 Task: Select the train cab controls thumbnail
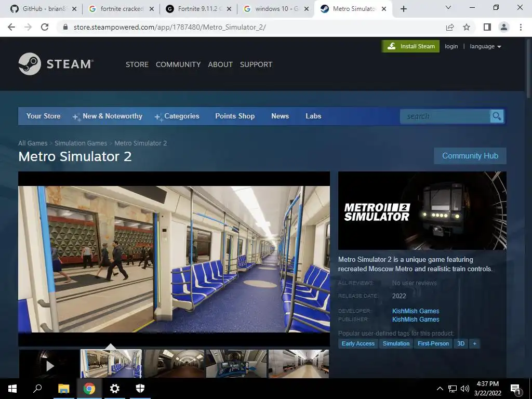coord(236,364)
